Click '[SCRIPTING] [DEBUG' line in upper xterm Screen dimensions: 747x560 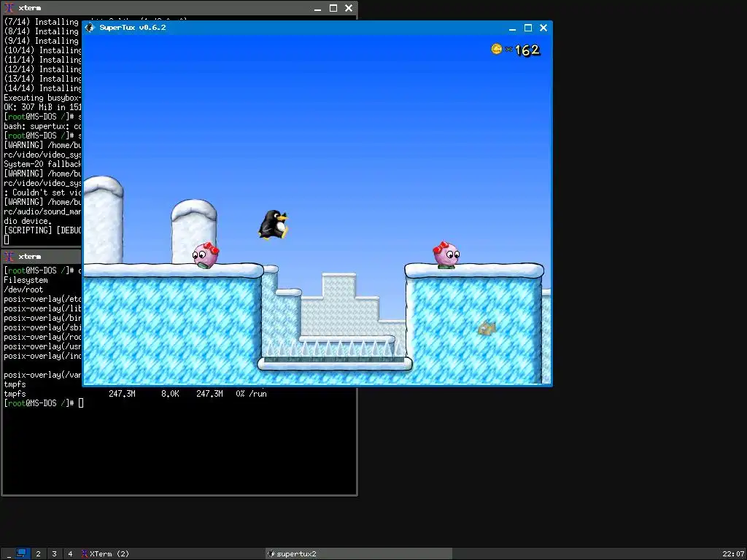click(x=42, y=230)
